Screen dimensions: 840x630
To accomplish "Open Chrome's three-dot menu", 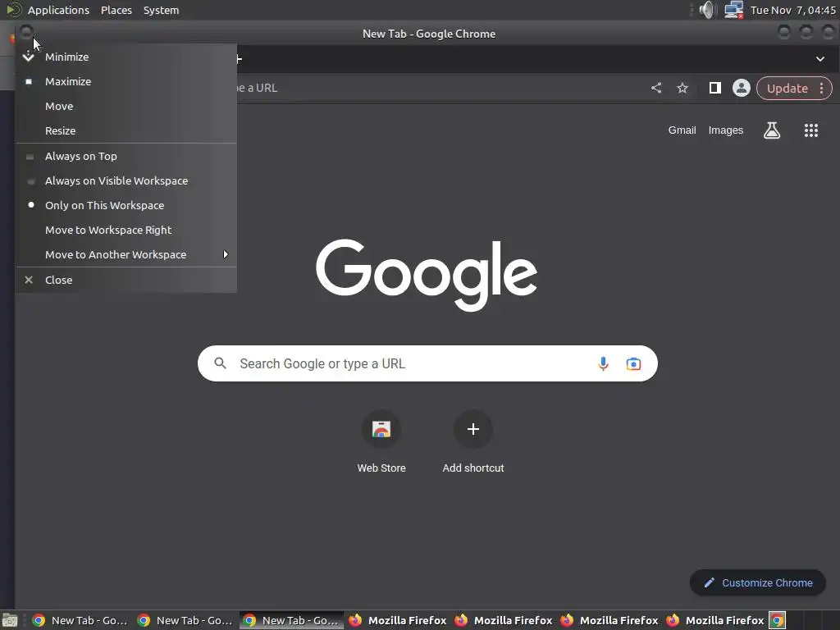I will pyautogui.click(x=822, y=89).
